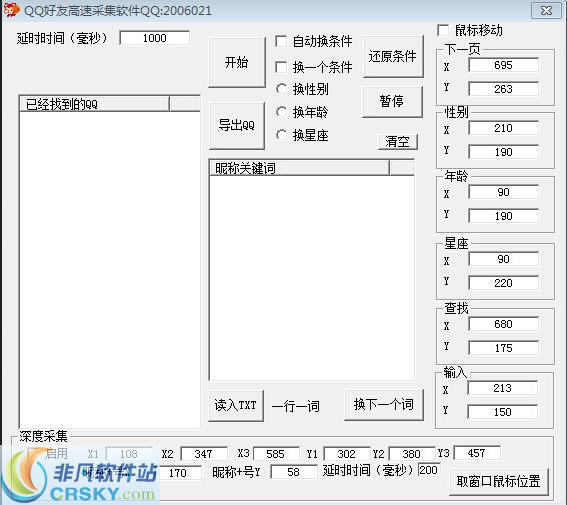Click the 输入 Y field with 150

point(502,412)
